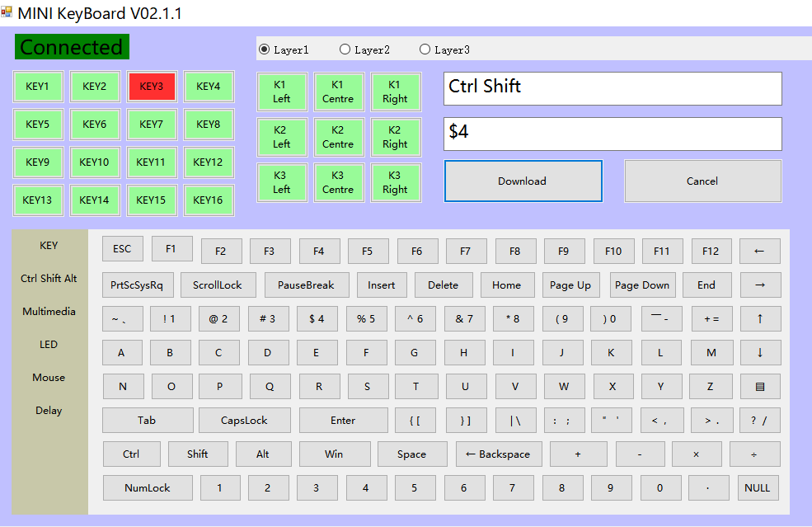Image resolution: width=812 pixels, height=527 pixels.
Task: Select the KEY16 button
Action: tap(209, 200)
